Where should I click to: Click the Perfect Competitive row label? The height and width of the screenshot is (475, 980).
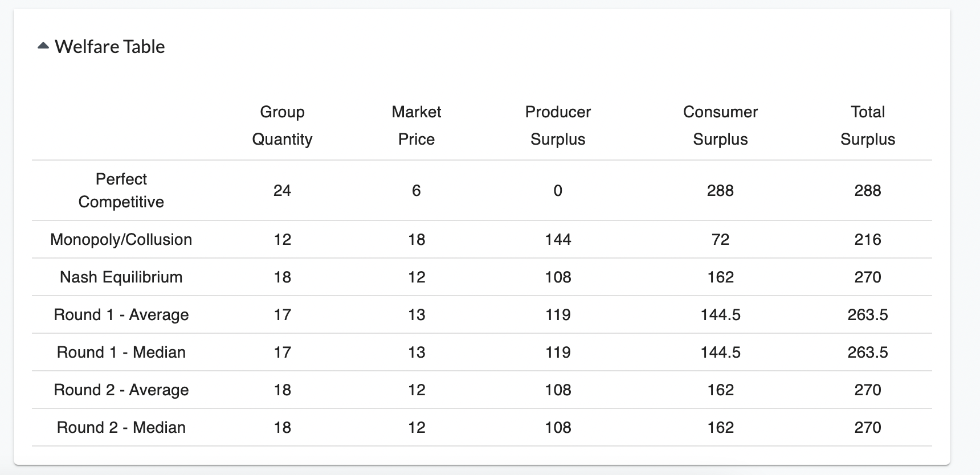click(121, 190)
